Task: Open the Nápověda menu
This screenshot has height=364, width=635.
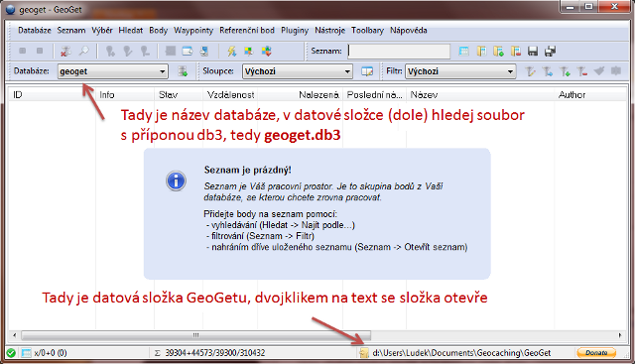Action: pos(408,31)
